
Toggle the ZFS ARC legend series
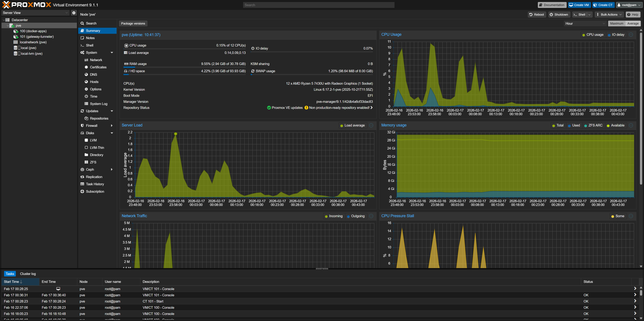pyautogui.click(x=593, y=125)
